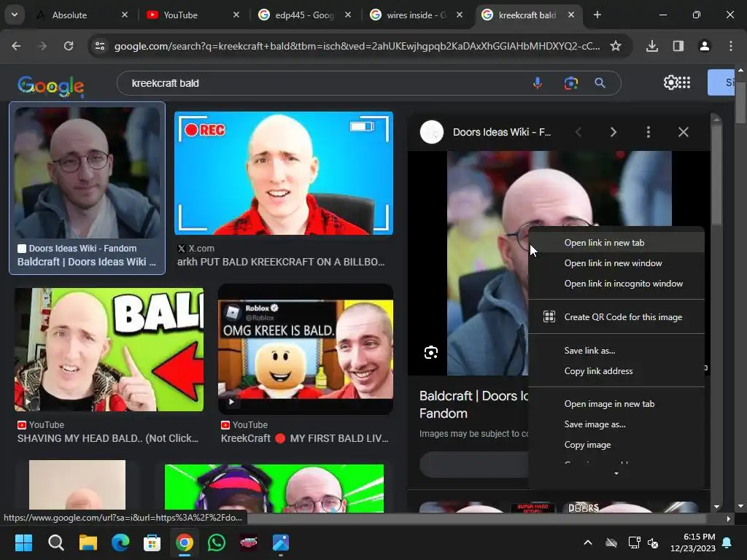Image resolution: width=747 pixels, height=560 pixels.
Task: Choose Open link in new tab
Action: point(616,243)
